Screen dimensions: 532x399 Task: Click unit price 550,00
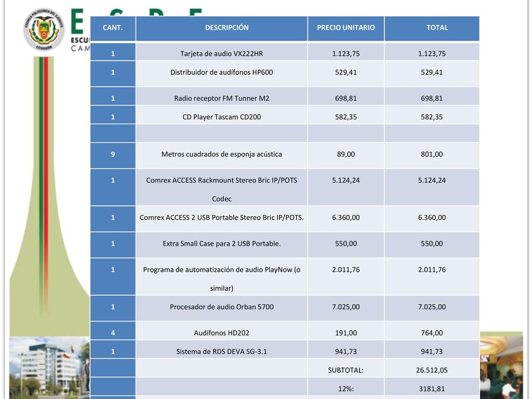coord(345,244)
